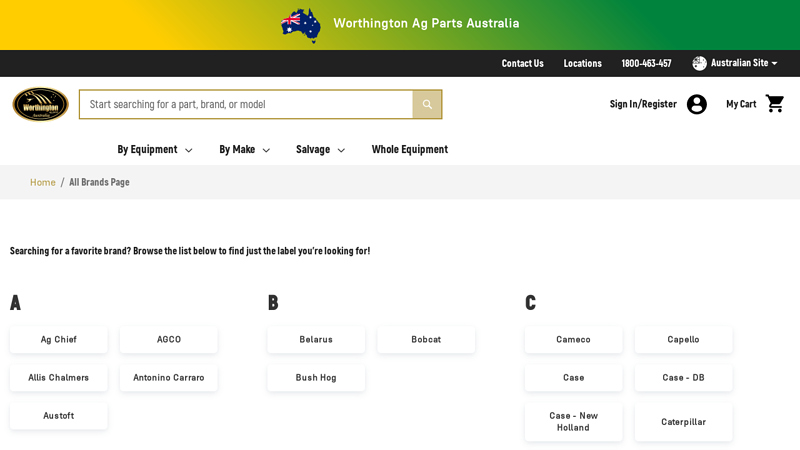The height and width of the screenshot is (450, 800).
Task: Click the user account profile icon
Action: 696,104
